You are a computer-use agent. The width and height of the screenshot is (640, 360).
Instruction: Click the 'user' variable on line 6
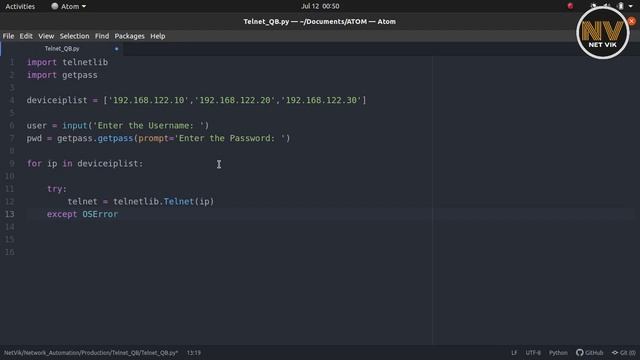pos(37,126)
